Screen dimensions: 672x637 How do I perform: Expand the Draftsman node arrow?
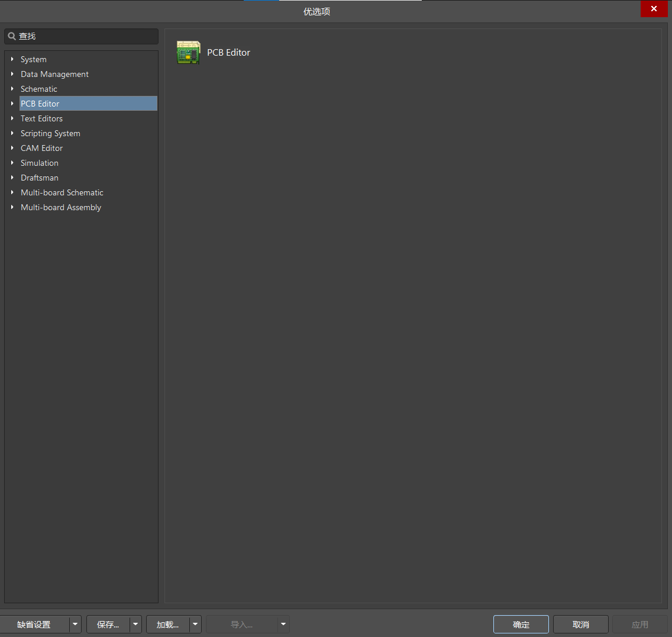click(12, 178)
